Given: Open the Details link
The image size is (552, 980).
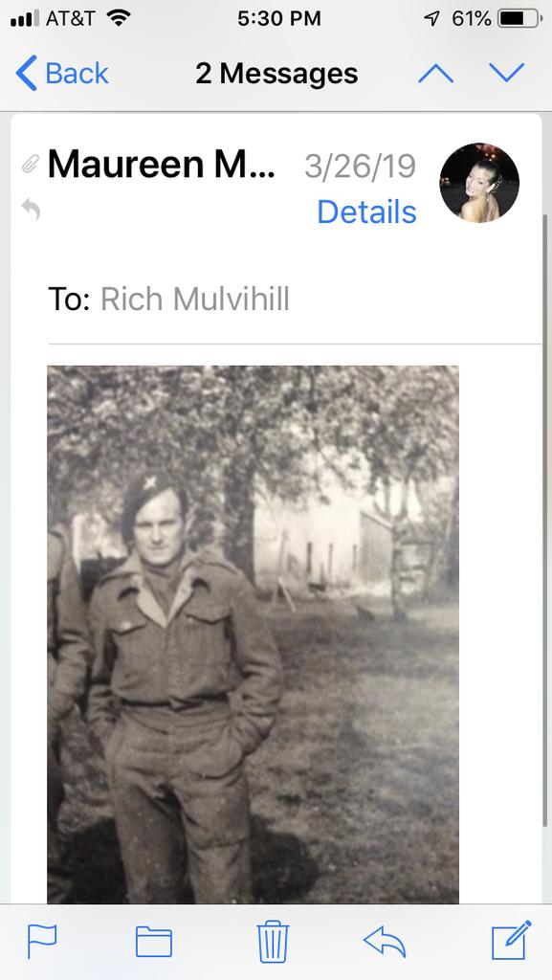Looking at the screenshot, I should click(x=366, y=212).
